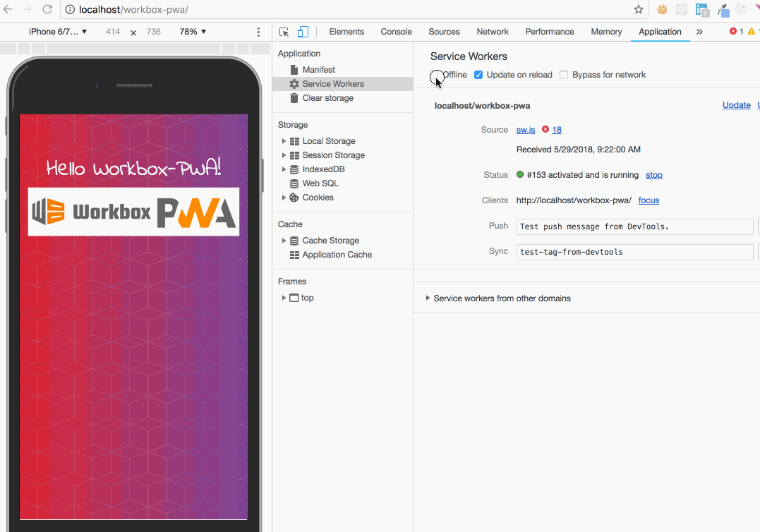Click the bookmark star in address bar
Image resolution: width=760 pixels, height=532 pixels.
click(639, 10)
